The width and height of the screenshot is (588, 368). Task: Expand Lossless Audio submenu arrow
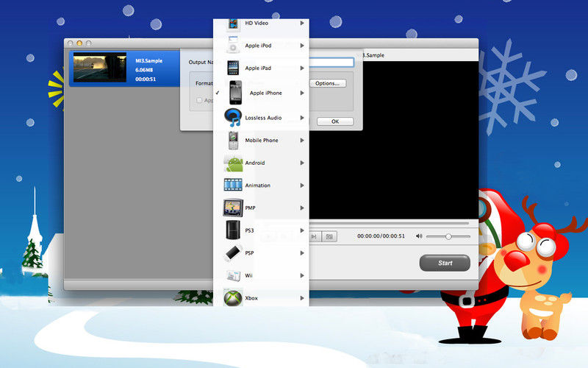pos(302,118)
